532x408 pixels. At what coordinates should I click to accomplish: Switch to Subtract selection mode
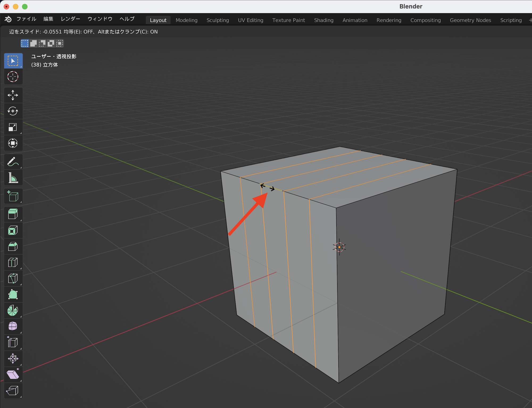(x=42, y=43)
